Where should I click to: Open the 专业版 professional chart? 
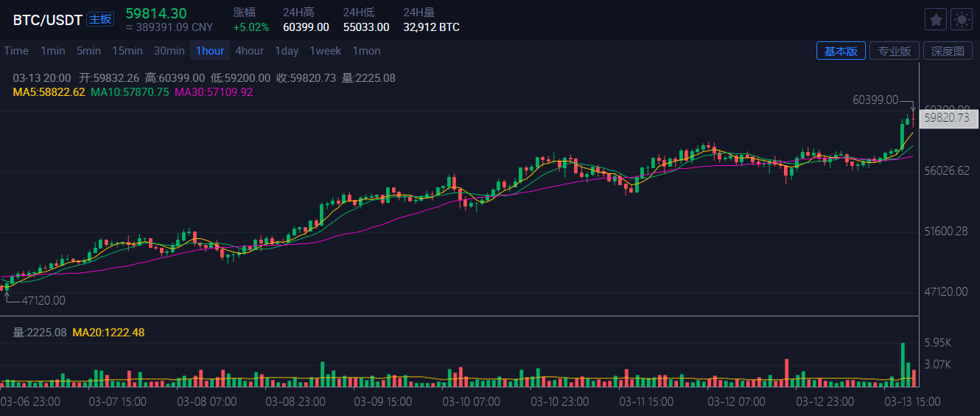[895, 51]
